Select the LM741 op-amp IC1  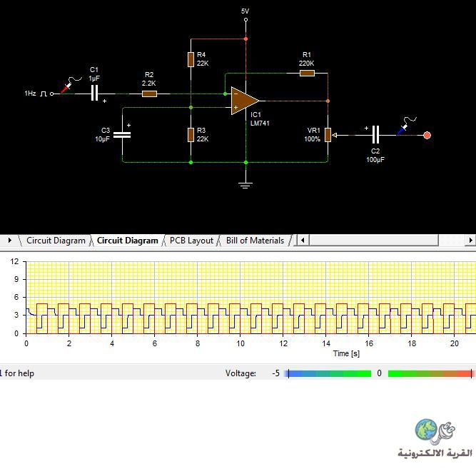coord(245,101)
